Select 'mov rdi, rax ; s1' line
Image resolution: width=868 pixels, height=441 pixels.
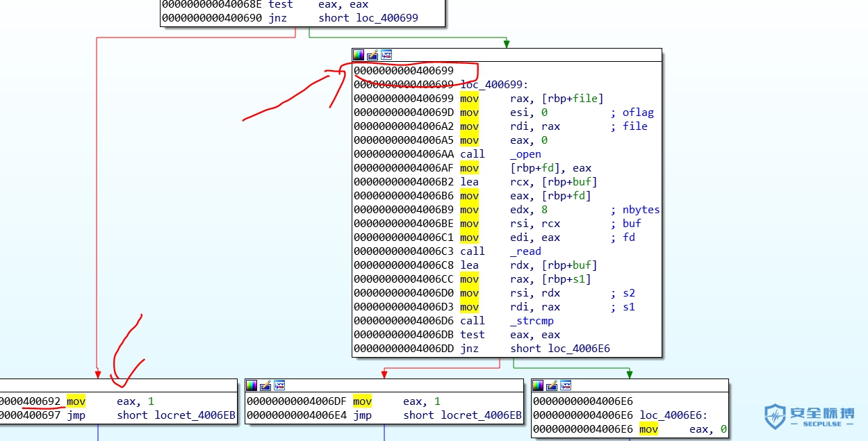pos(494,307)
